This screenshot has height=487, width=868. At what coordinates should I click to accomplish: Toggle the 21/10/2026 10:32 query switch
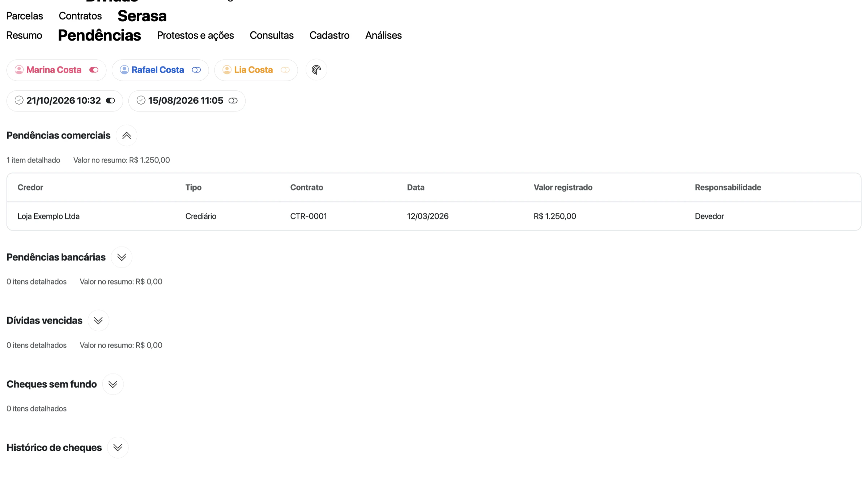coord(111,101)
